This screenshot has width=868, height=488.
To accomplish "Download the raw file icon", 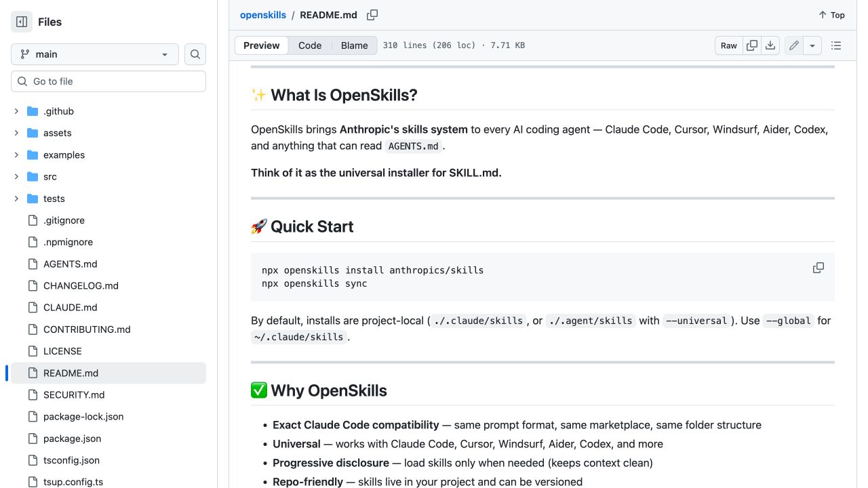I will (770, 45).
